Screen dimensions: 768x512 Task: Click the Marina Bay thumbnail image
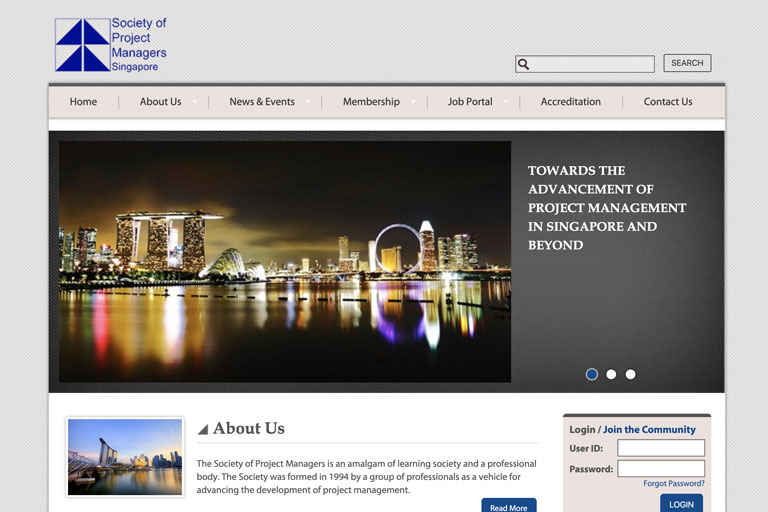coord(125,457)
